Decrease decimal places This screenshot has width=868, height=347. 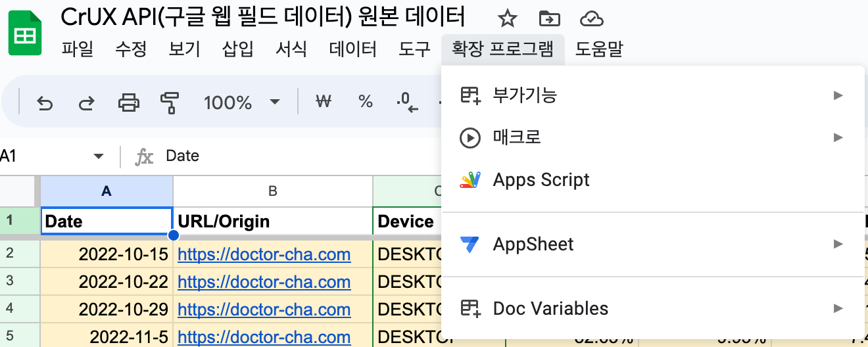pos(408,102)
